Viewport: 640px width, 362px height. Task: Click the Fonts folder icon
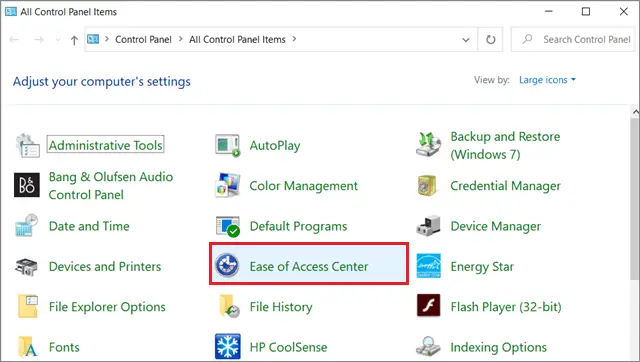tap(28, 347)
